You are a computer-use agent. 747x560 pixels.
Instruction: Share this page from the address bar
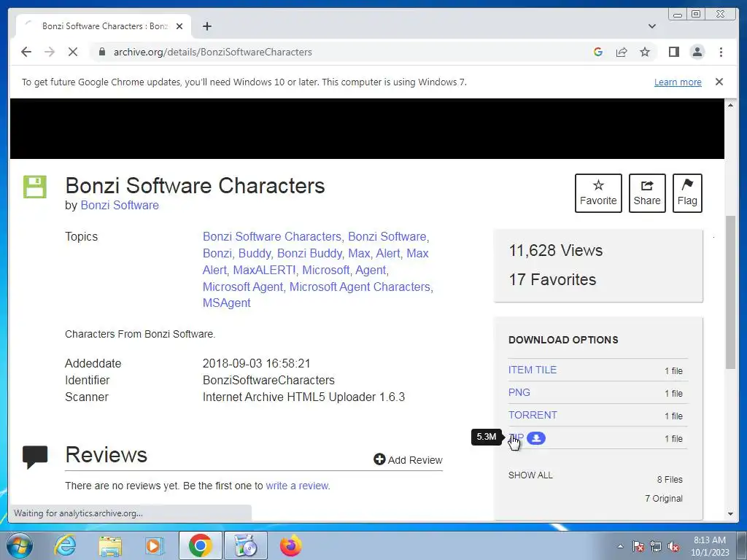tap(622, 52)
